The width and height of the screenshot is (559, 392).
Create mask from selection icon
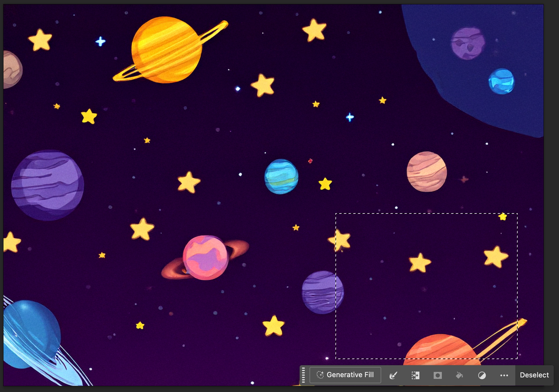[437, 375]
